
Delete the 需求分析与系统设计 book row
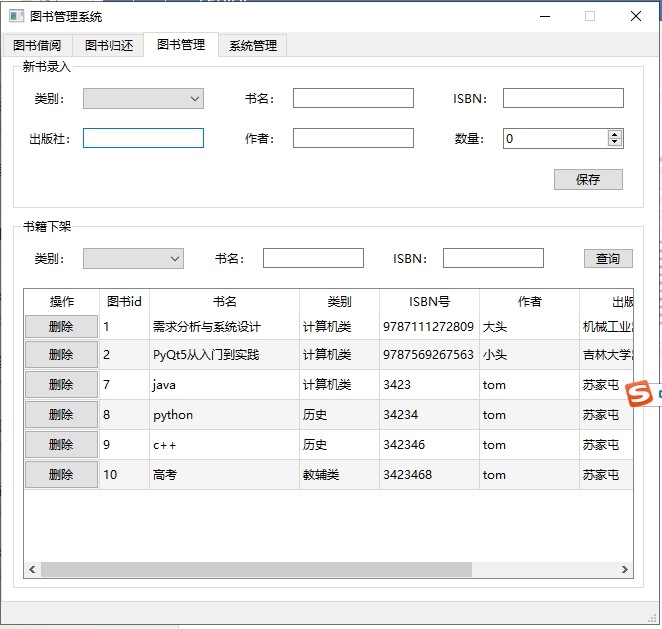[x=61, y=326]
